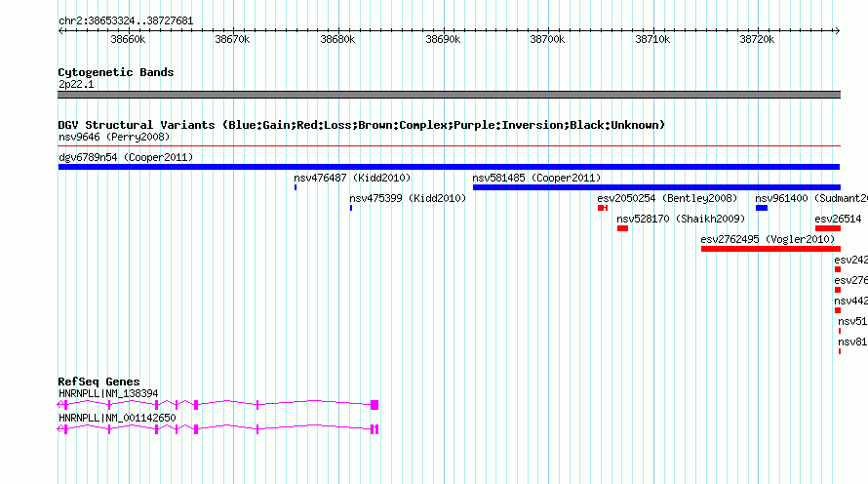Open the dgv6789n54 (Cooper2011) label
Screen dimensions: 868x484
126,157
